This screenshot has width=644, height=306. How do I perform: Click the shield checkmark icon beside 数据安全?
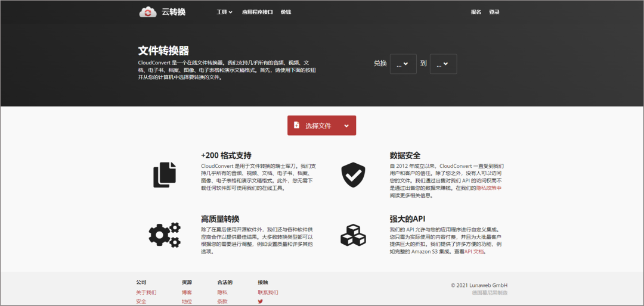point(352,174)
